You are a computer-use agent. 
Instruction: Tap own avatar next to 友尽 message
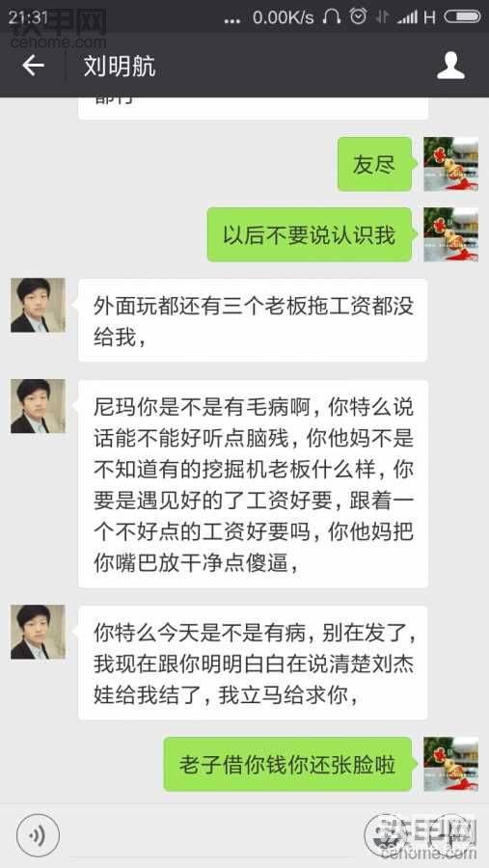[x=450, y=164]
